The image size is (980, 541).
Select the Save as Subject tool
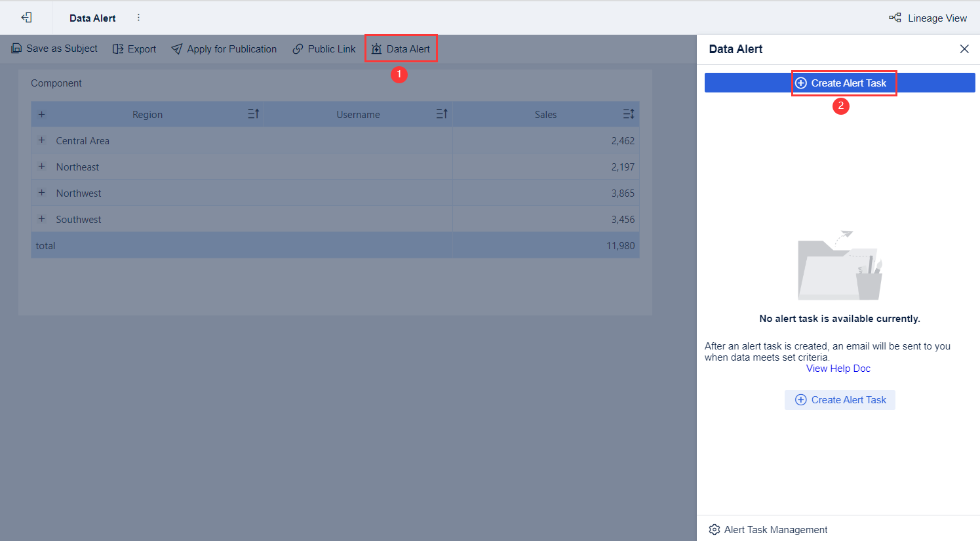click(x=54, y=49)
